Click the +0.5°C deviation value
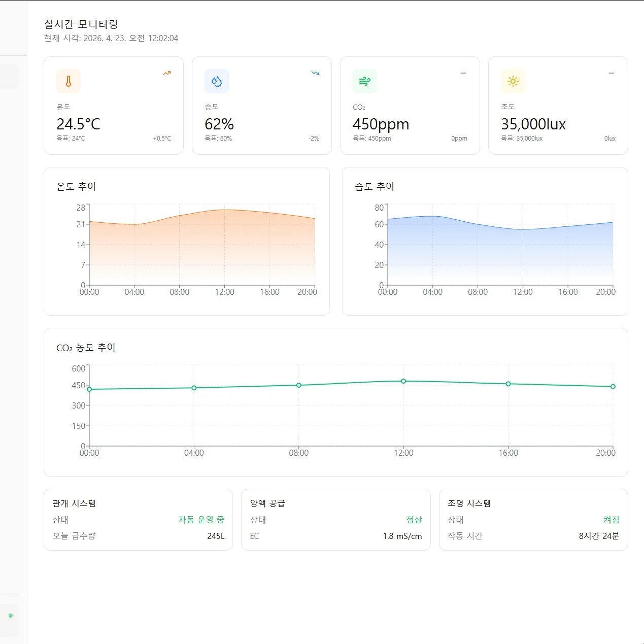644x644 pixels. 162,139
